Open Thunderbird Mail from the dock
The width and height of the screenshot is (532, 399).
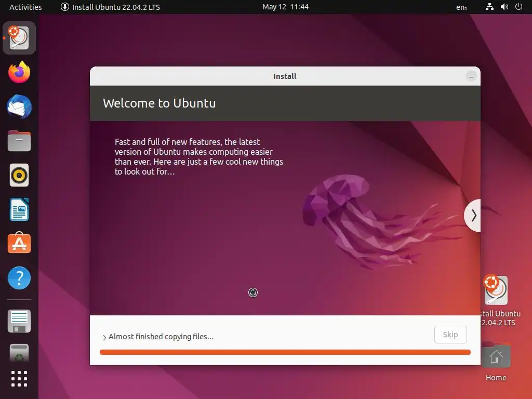point(19,107)
